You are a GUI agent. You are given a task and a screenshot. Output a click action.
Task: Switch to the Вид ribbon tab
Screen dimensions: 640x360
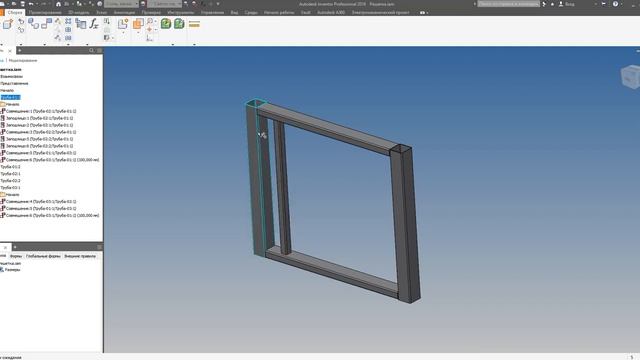click(234, 12)
